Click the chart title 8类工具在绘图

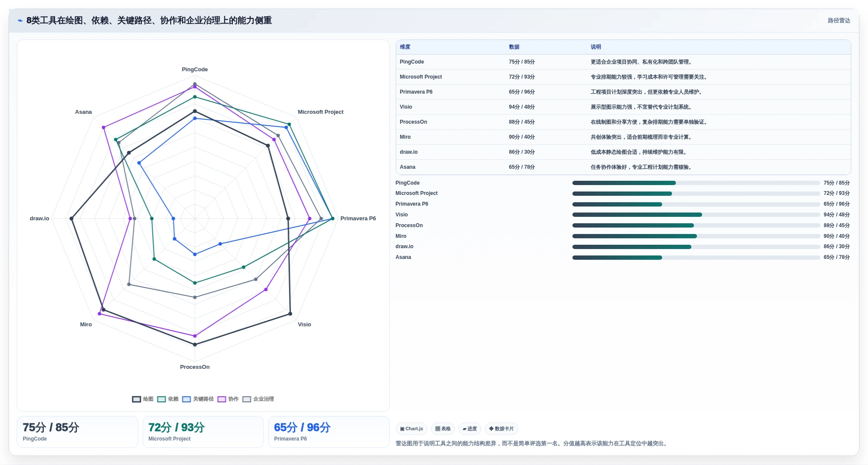(149, 21)
